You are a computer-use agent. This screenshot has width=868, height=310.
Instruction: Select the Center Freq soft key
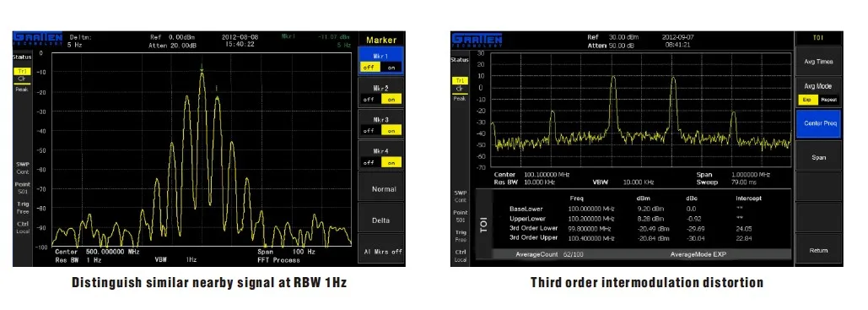coord(818,123)
